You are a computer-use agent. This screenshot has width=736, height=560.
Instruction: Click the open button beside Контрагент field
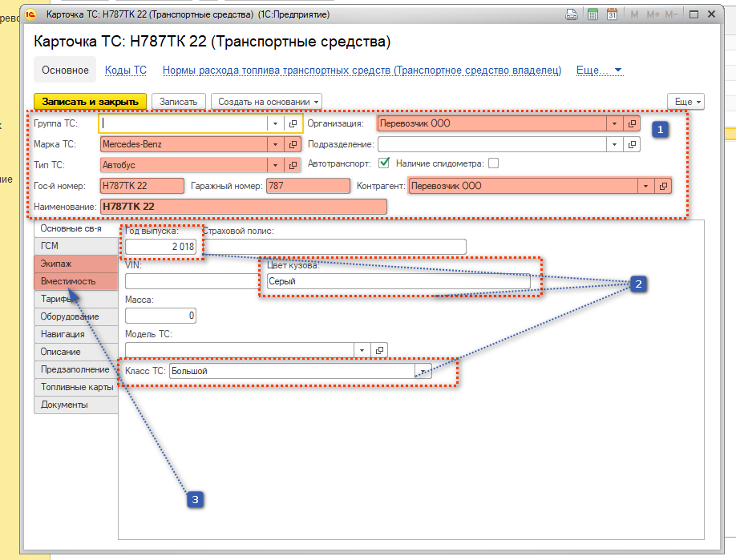(x=663, y=186)
